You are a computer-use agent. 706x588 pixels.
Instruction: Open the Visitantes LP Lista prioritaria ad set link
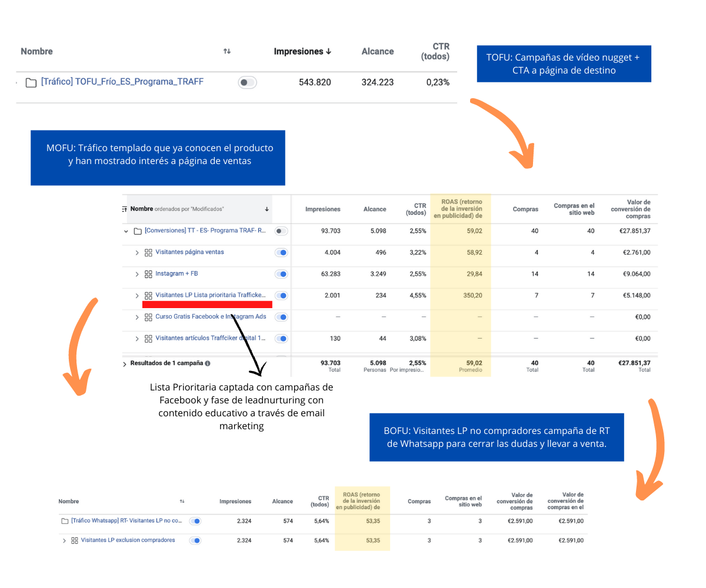211,295
